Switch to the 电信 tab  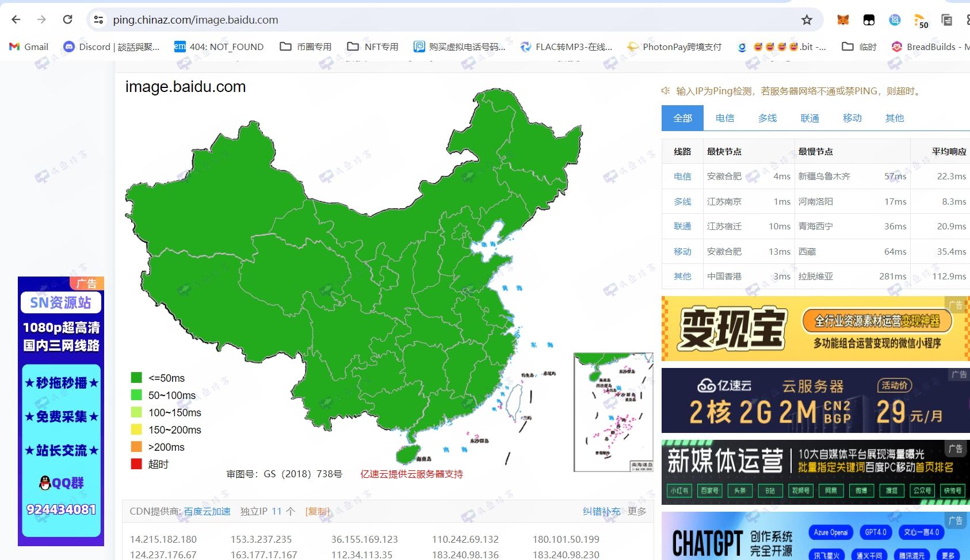pyautogui.click(x=725, y=118)
